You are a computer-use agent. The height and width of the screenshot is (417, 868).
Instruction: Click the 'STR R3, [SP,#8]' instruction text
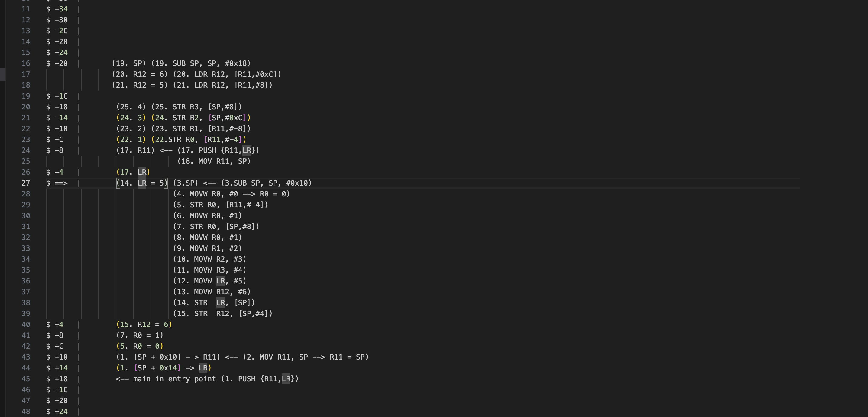(206, 107)
